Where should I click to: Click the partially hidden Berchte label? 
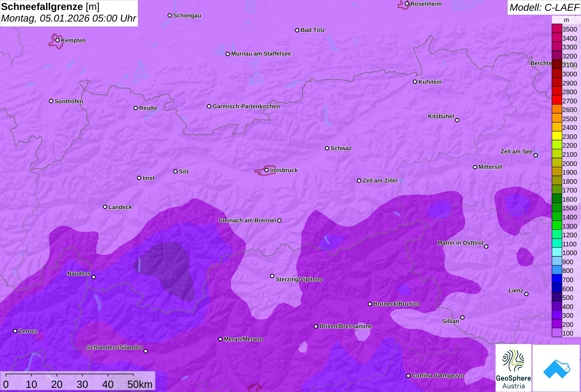tap(541, 63)
